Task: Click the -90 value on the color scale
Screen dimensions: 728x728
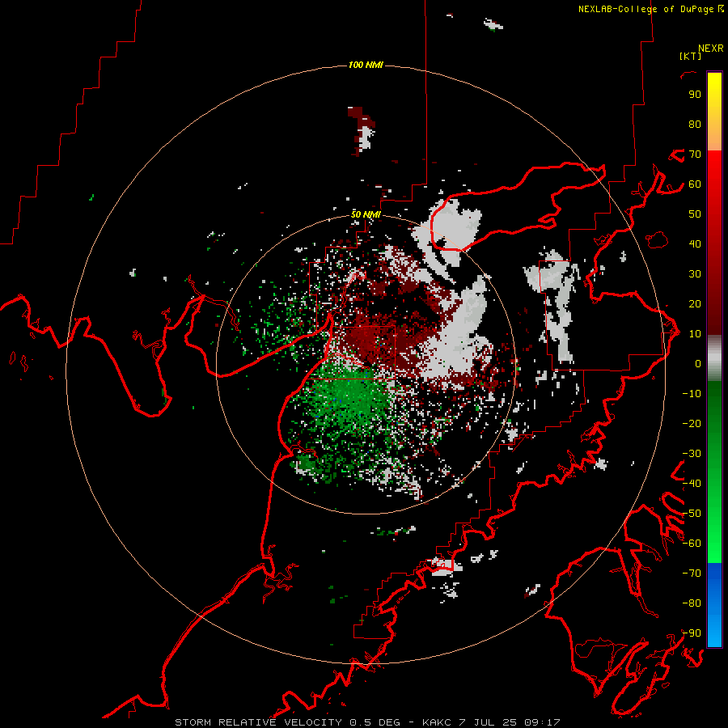Action: (x=692, y=633)
